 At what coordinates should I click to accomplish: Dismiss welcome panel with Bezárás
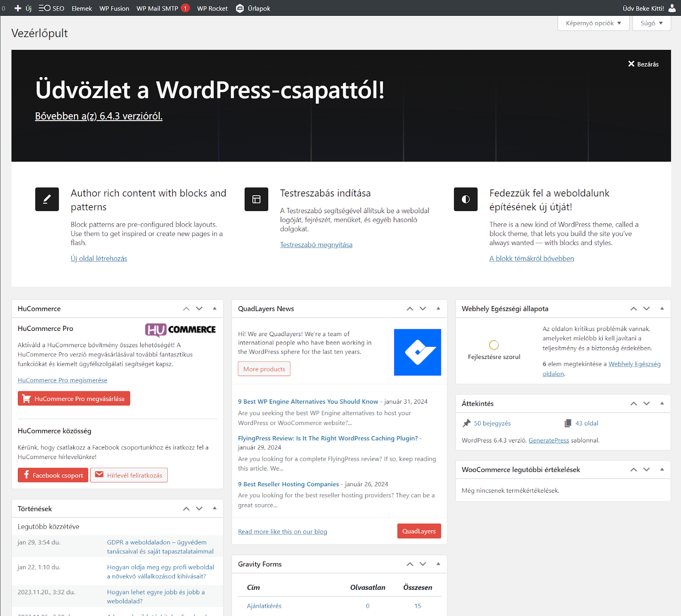[x=643, y=64]
